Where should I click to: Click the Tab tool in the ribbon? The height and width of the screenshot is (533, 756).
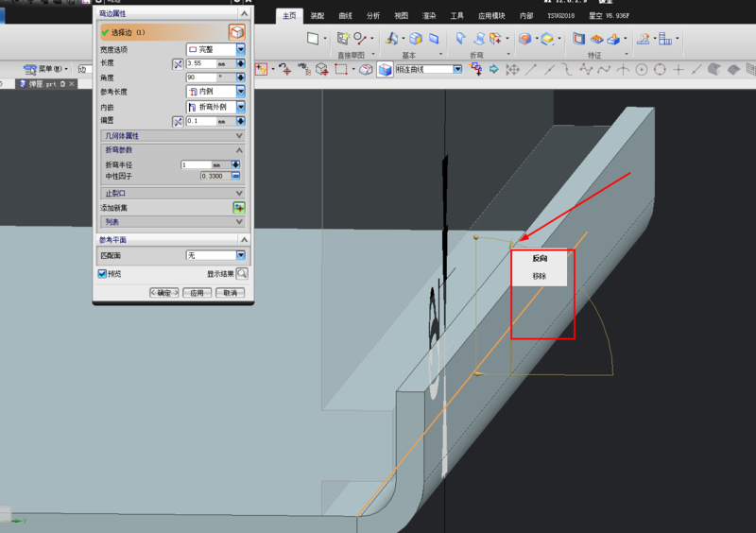click(313, 38)
